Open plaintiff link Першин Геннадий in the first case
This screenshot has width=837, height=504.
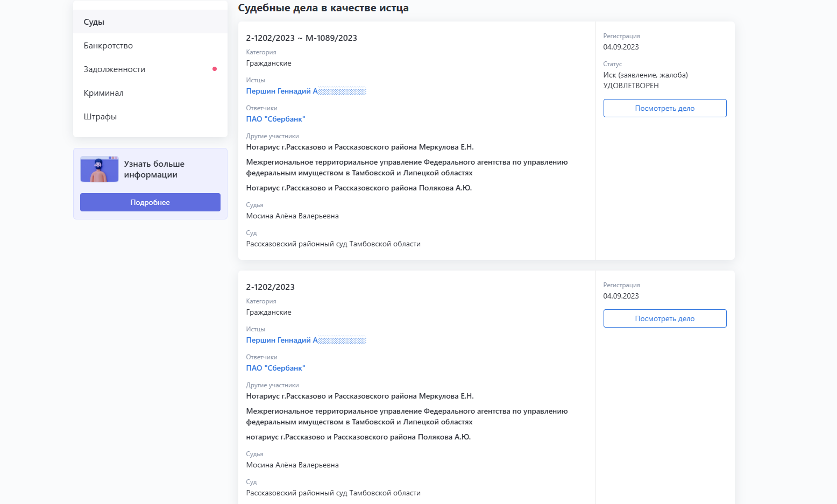[x=306, y=91]
